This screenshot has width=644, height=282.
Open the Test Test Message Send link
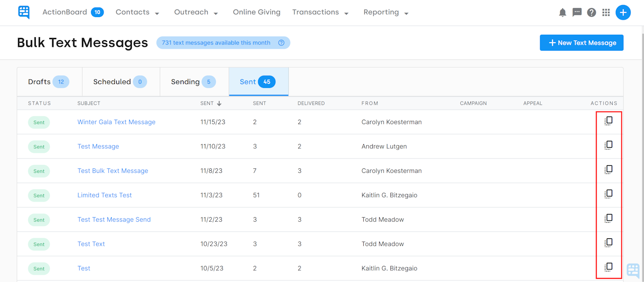(x=114, y=220)
